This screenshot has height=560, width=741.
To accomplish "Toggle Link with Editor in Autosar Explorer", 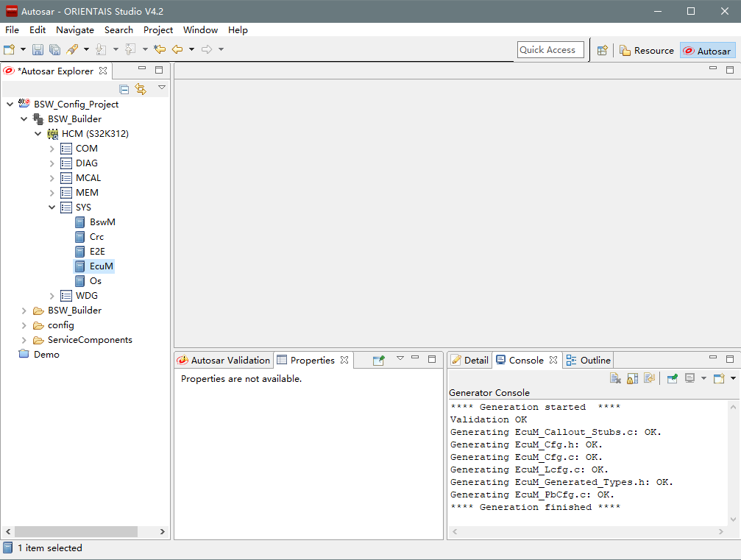I will coord(141,89).
